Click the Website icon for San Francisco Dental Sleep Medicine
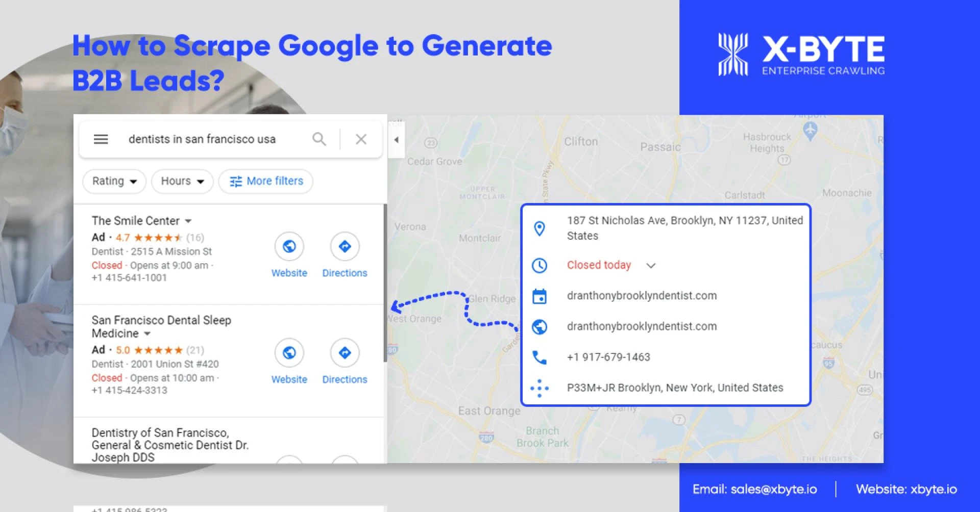This screenshot has height=512, width=980. tap(289, 352)
